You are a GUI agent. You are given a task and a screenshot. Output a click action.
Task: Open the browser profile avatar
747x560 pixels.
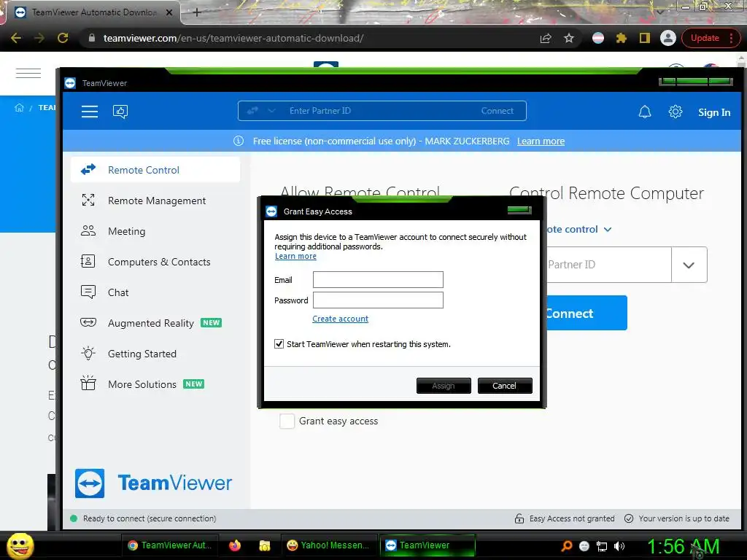point(668,38)
